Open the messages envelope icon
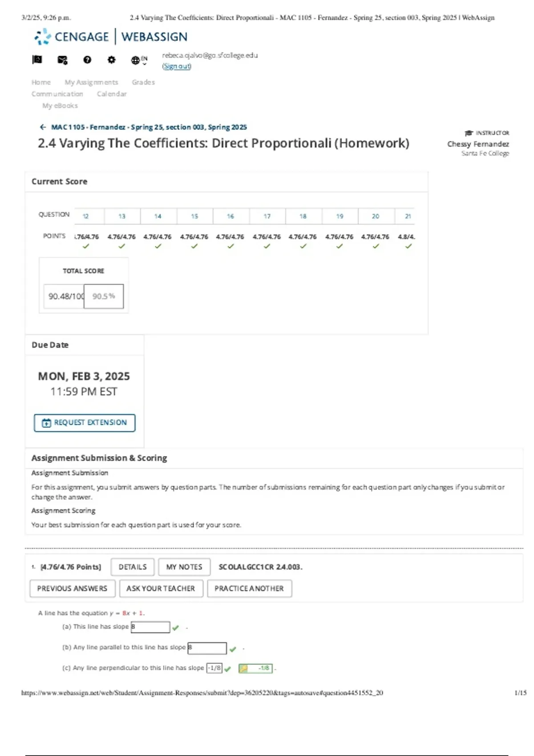The image size is (534, 756). coord(62,60)
